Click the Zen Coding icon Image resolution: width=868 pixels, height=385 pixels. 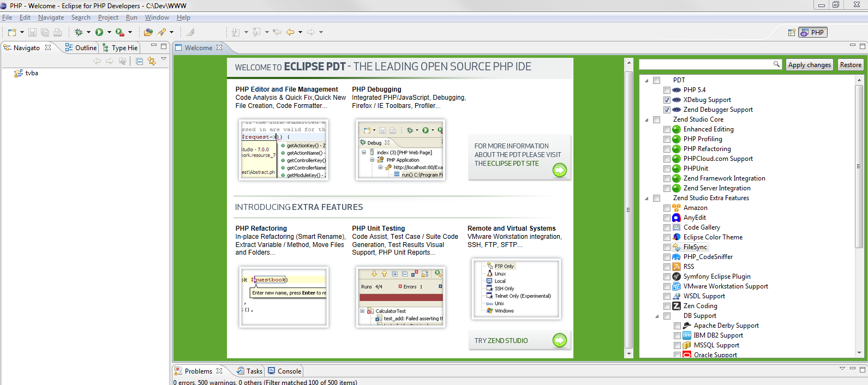click(x=677, y=306)
